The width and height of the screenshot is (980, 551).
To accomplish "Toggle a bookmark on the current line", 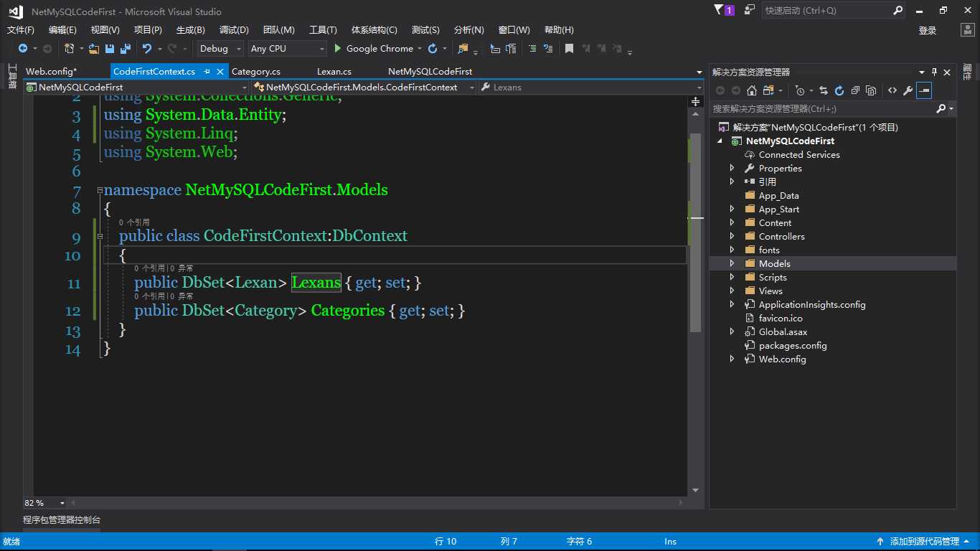I will [569, 49].
